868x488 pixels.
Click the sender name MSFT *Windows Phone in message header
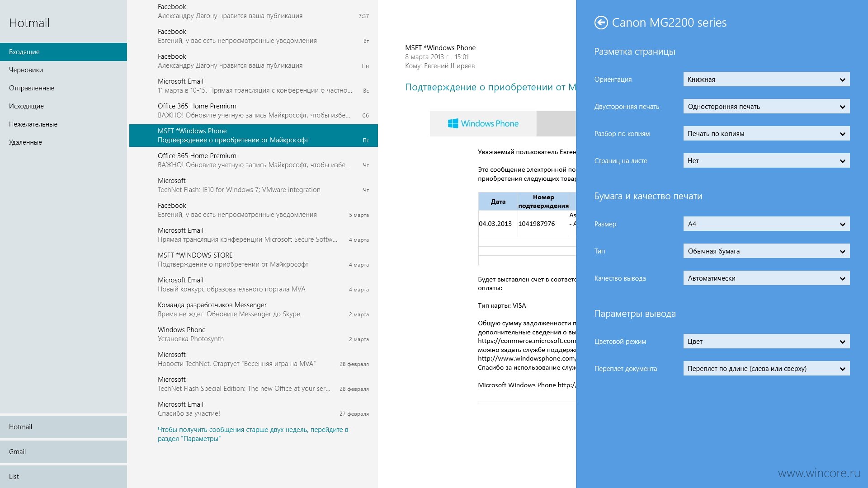pyautogui.click(x=440, y=48)
